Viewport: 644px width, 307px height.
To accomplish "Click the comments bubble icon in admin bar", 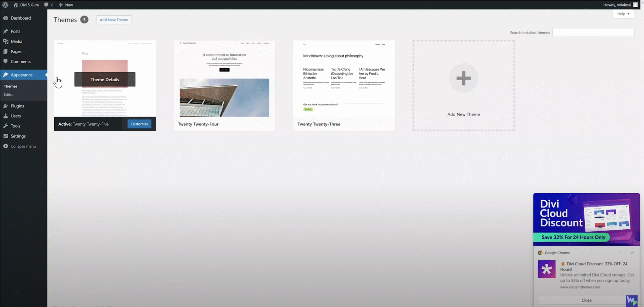I will [46, 5].
